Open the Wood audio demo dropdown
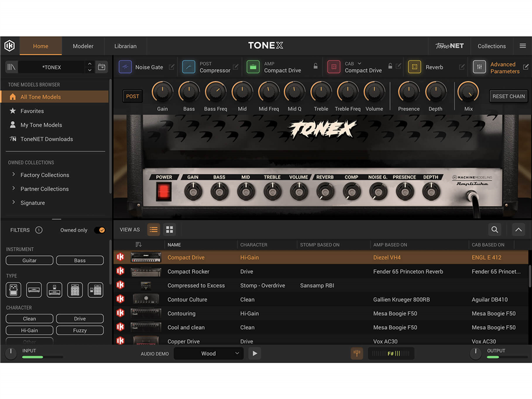Viewport: 532px width, 399px height. click(x=209, y=353)
